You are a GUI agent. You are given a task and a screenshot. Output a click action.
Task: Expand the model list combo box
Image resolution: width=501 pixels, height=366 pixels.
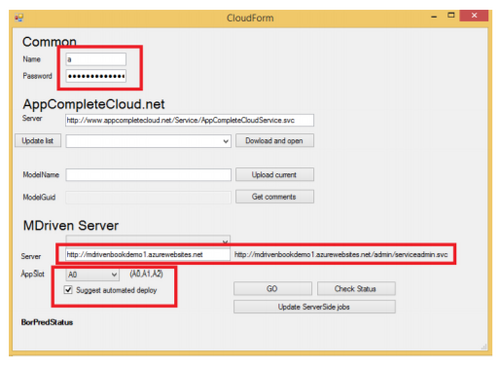pyautogui.click(x=148, y=141)
